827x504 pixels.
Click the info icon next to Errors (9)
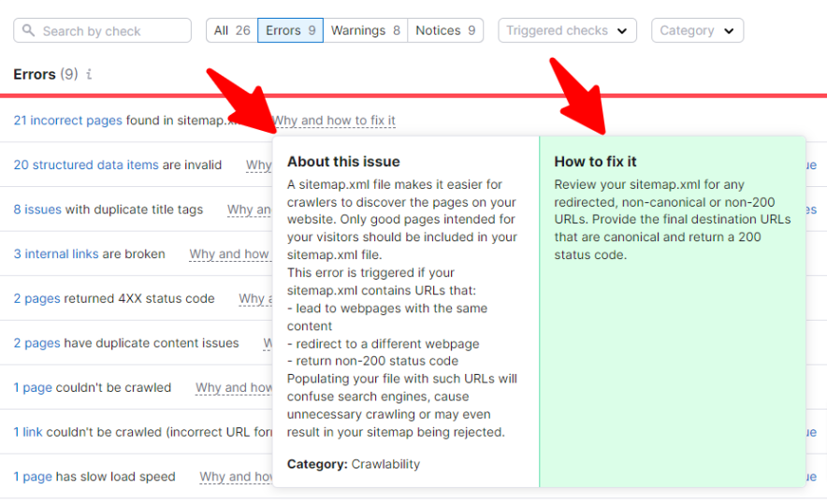(89, 74)
